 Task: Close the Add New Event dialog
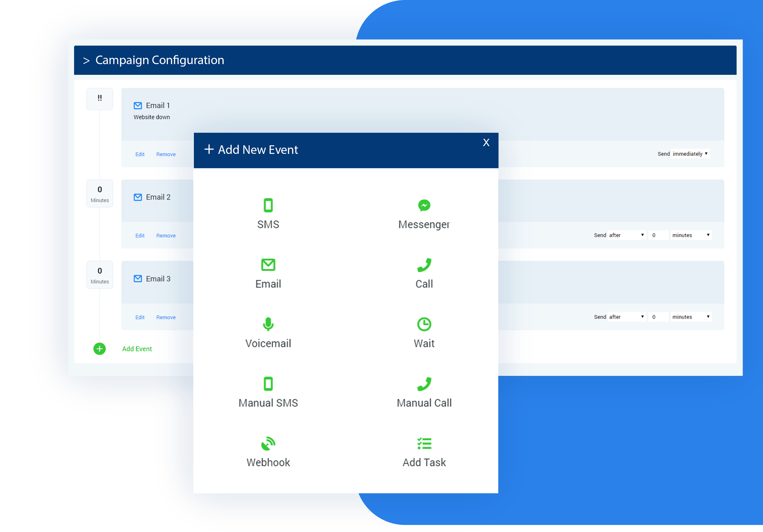(486, 143)
